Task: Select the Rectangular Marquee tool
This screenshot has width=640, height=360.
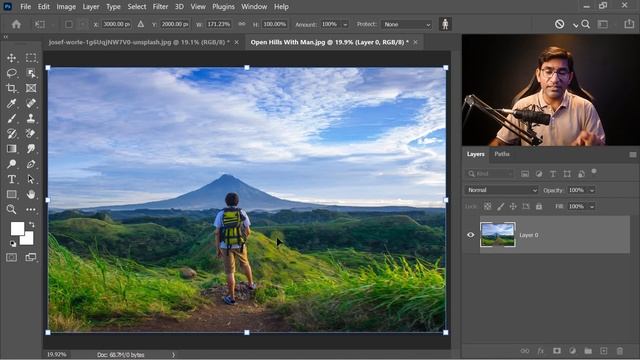Action: tap(31, 58)
